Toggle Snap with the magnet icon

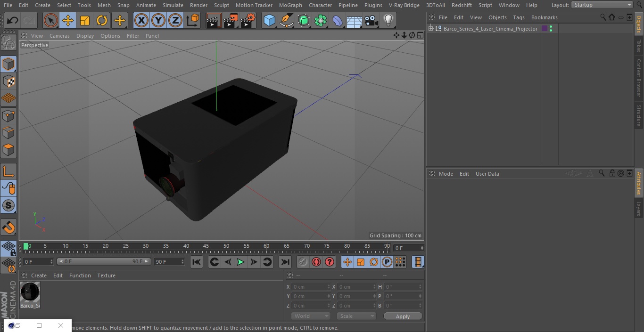[x=8, y=227]
